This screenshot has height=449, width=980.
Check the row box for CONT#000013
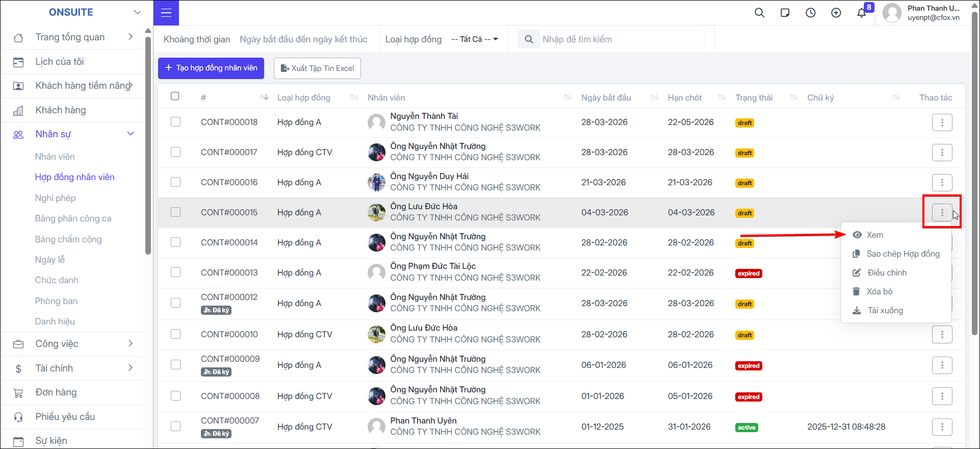tap(175, 272)
